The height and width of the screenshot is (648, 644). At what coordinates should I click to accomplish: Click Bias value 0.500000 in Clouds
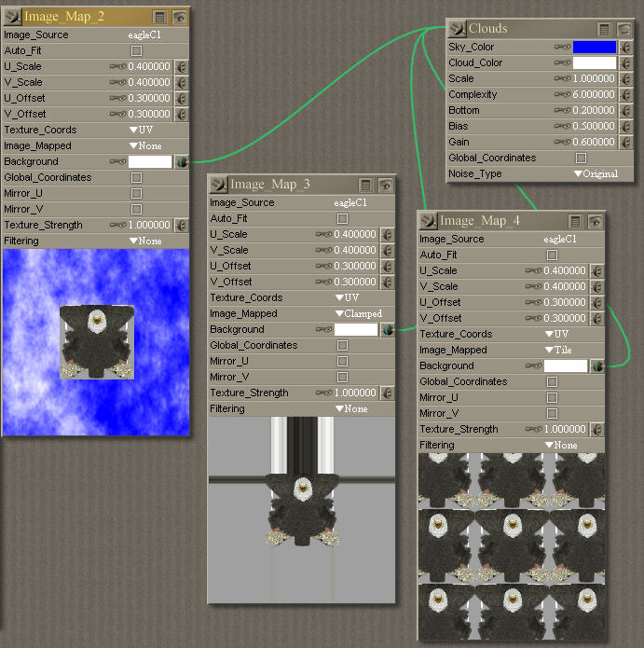pyautogui.click(x=593, y=127)
